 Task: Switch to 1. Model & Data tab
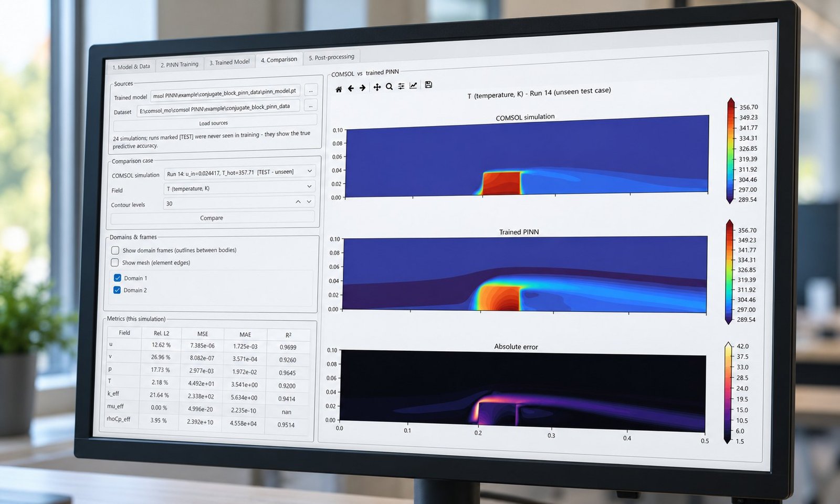131,67
